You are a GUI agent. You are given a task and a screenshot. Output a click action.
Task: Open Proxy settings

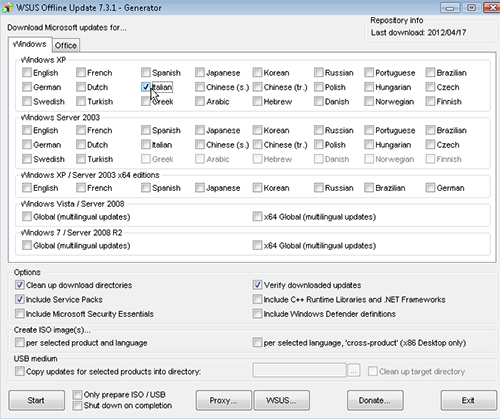[x=224, y=400]
